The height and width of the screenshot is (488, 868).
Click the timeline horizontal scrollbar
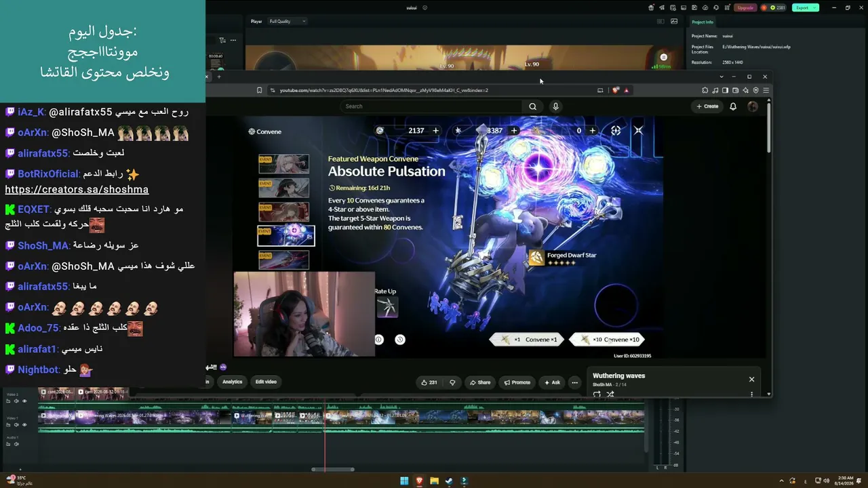(332, 469)
